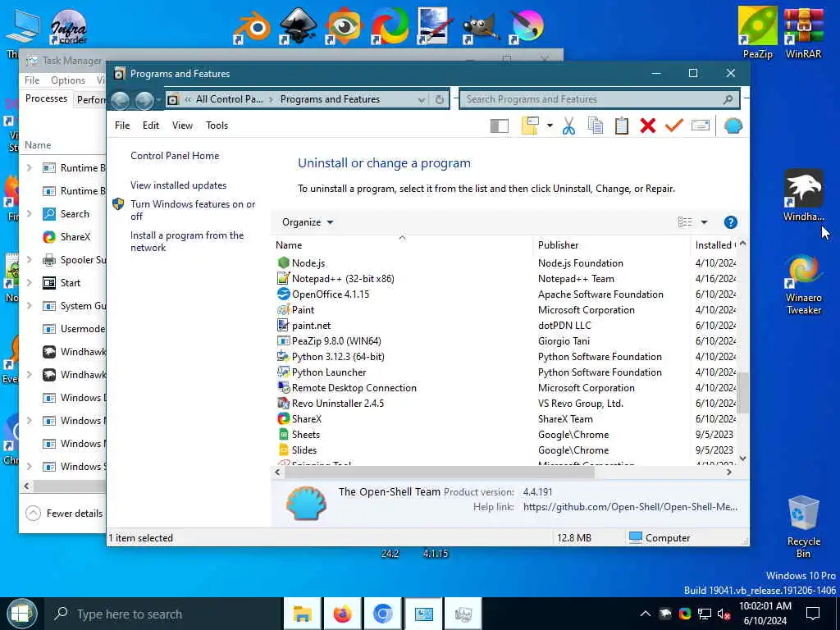Open the Tools menu
840x630 pixels.
(217, 126)
